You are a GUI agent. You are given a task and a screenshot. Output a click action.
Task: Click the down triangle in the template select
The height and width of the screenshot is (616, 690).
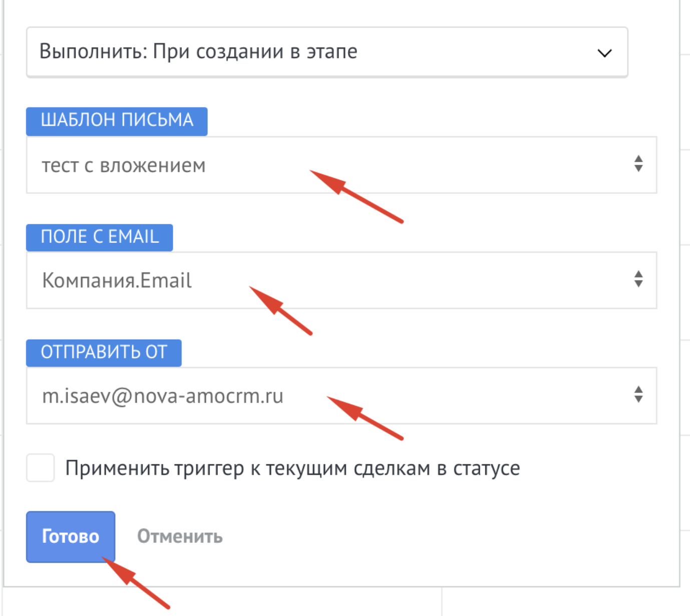pyautogui.click(x=638, y=169)
